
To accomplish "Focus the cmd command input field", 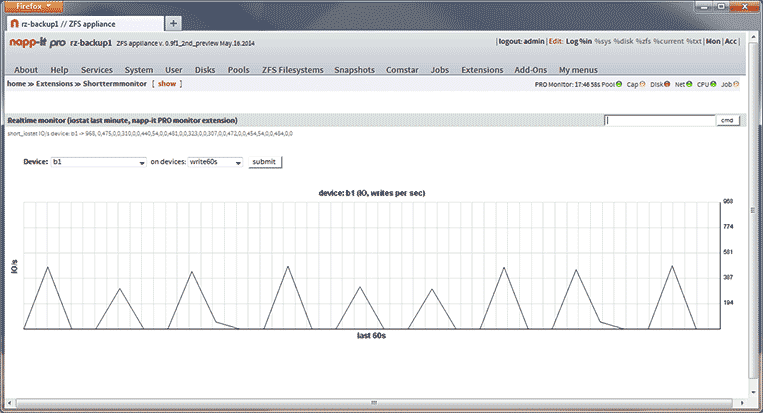I will [x=660, y=120].
